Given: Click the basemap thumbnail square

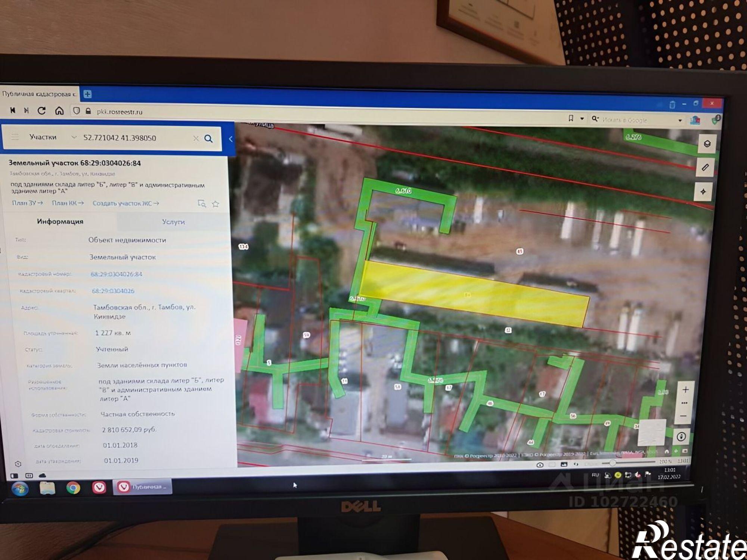Looking at the screenshot, I should tap(652, 432).
